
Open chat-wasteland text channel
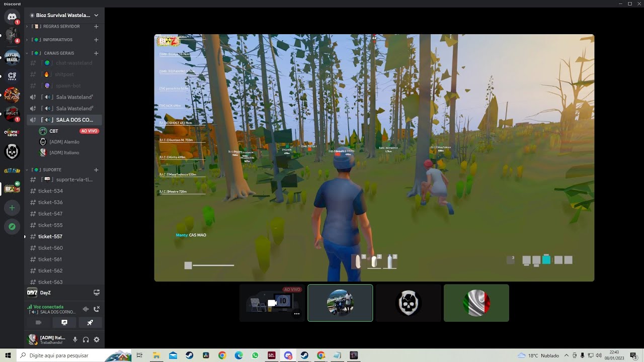pos(64,63)
